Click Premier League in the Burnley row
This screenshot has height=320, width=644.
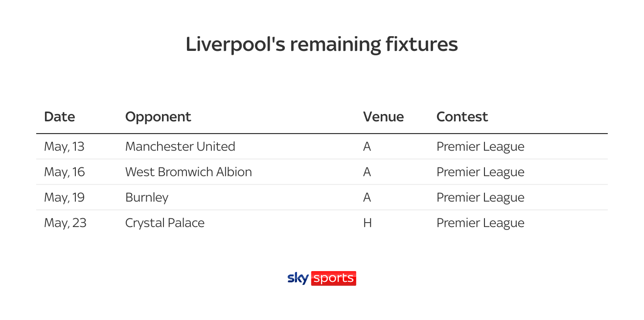481,198
